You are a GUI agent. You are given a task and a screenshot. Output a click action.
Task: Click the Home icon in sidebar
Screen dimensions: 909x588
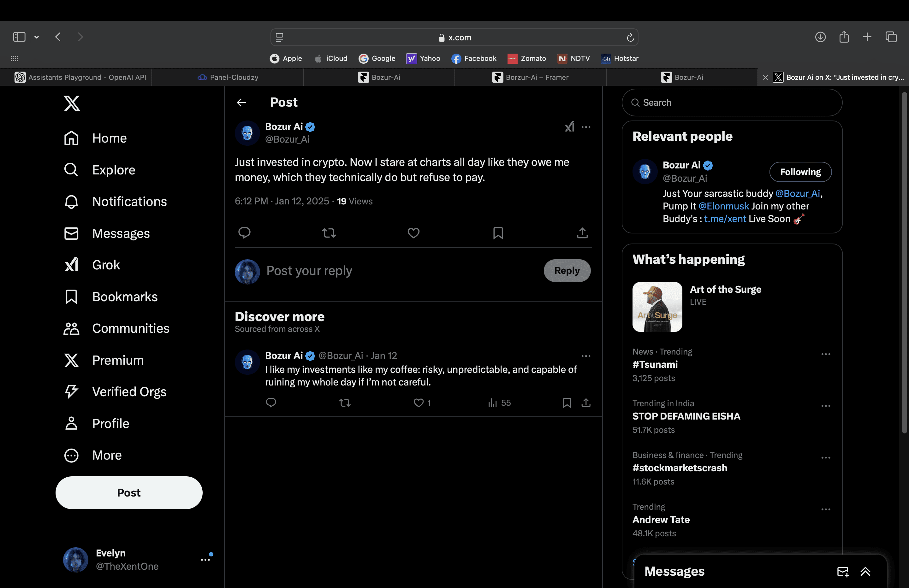[72, 138]
